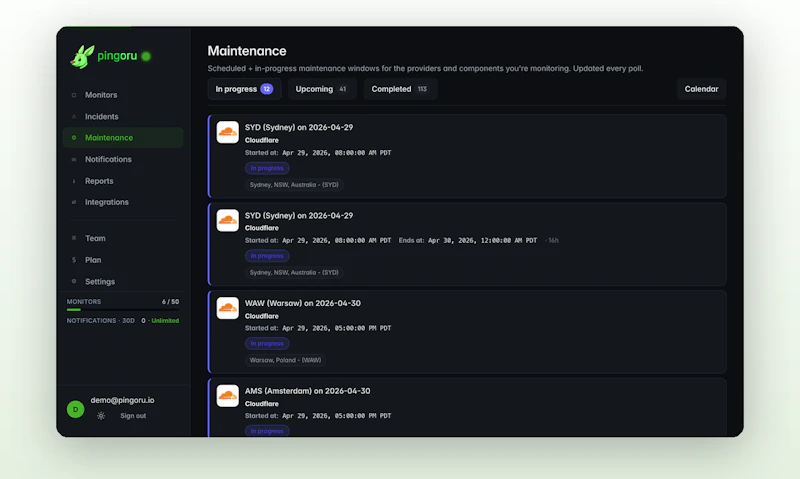Screen dimensions: 800x479
Task: Click the Reports sidebar icon
Action: [74, 181]
